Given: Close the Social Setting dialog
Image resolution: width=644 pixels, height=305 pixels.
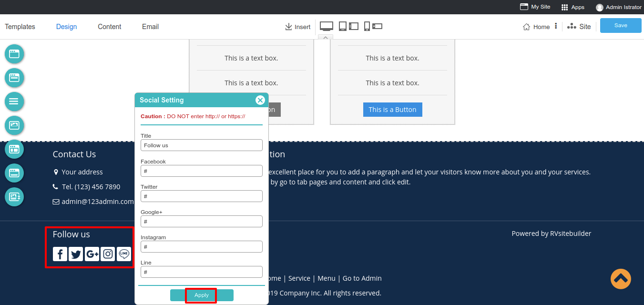Looking at the screenshot, I should pos(260,100).
